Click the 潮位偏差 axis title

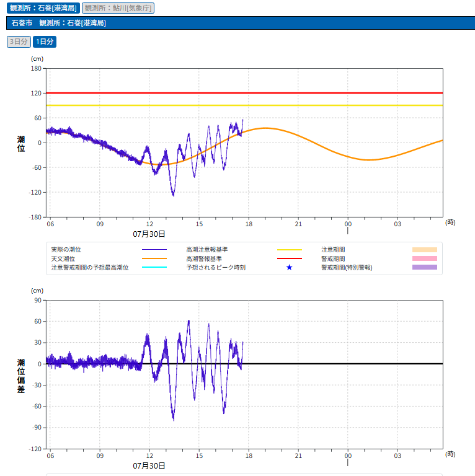click(21, 376)
